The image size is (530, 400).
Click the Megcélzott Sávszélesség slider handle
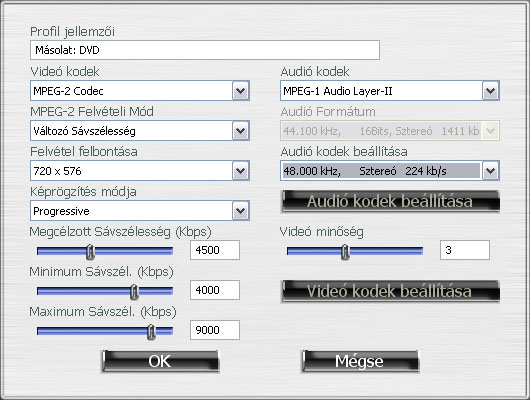click(x=90, y=251)
